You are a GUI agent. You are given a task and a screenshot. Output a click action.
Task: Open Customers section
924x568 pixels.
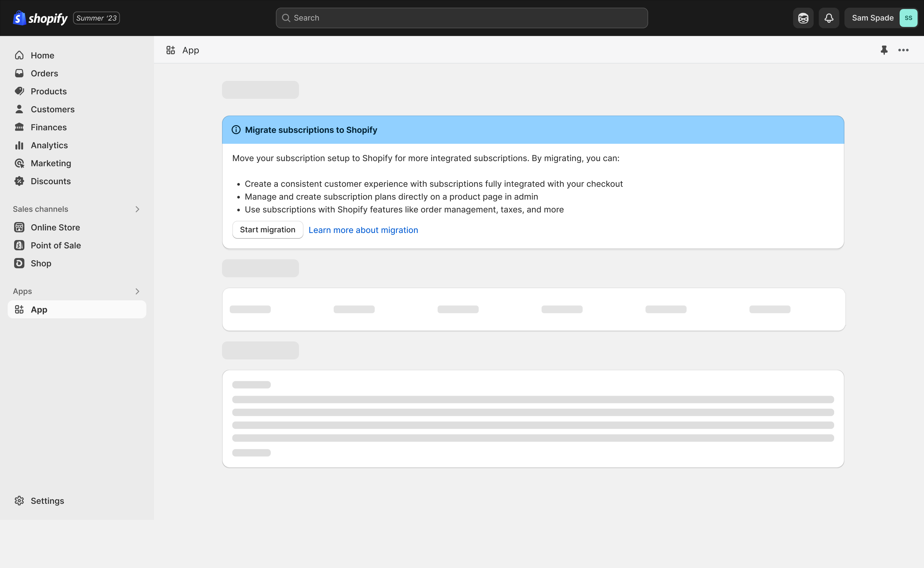coord(53,109)
